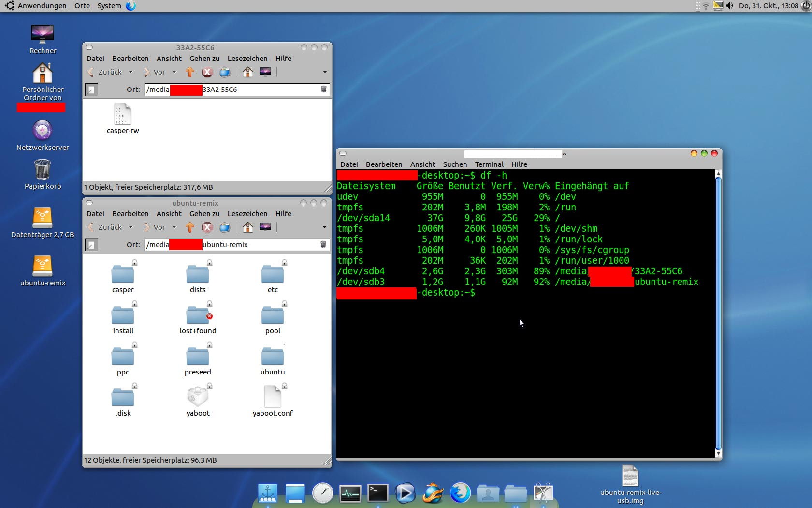Clear location field in 33A2-55C6 window
Viewport: 812px width, 508px height.
[x=324, y=90]
